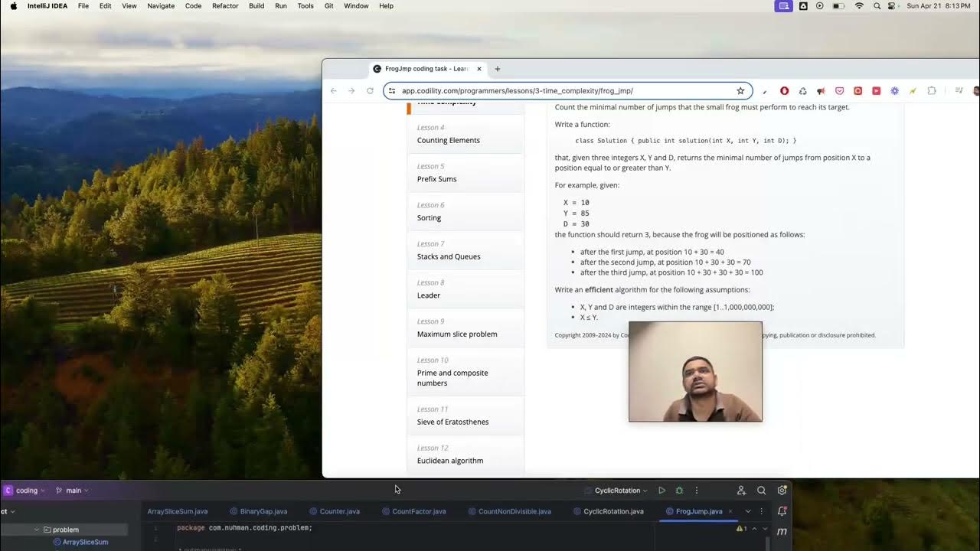Open the Git menu

[328, 5]
